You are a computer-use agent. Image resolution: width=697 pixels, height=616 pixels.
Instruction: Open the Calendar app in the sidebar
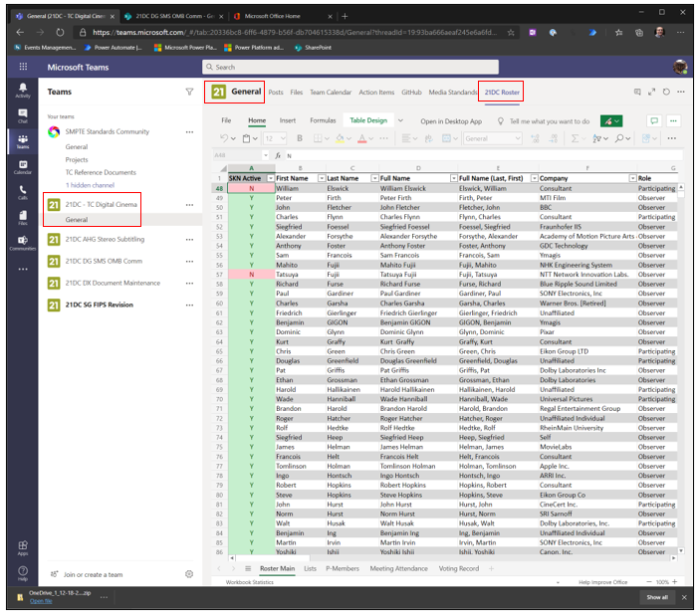click(22, 167)
